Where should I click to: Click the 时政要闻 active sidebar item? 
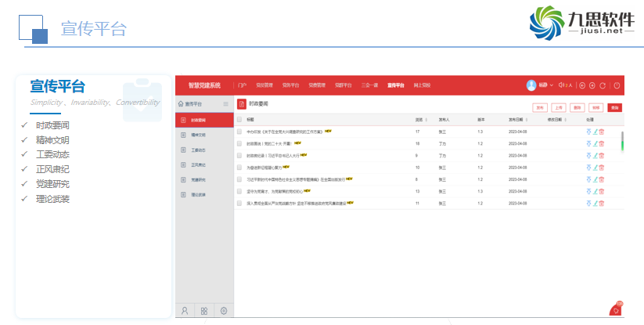(x=204, y=120)
